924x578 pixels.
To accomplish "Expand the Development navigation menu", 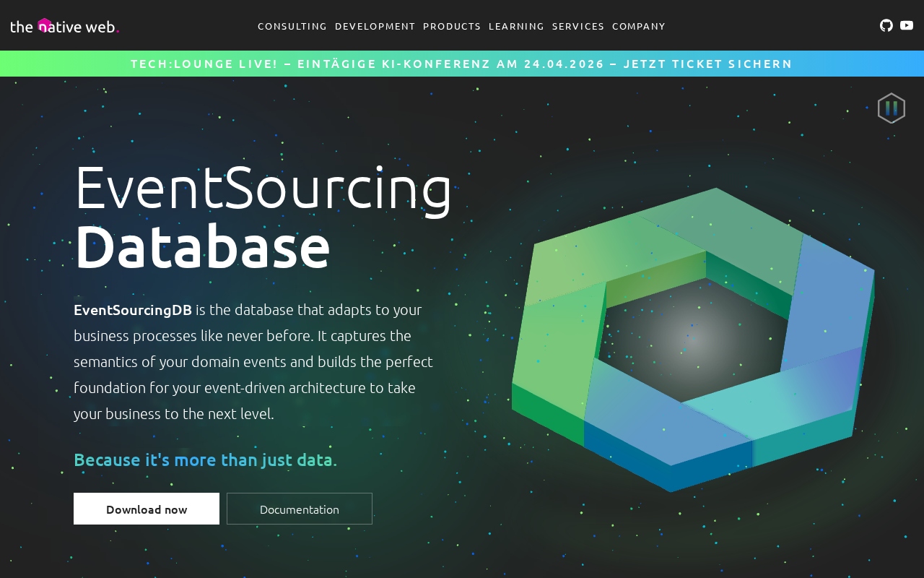I will click(x=375, y=26).
